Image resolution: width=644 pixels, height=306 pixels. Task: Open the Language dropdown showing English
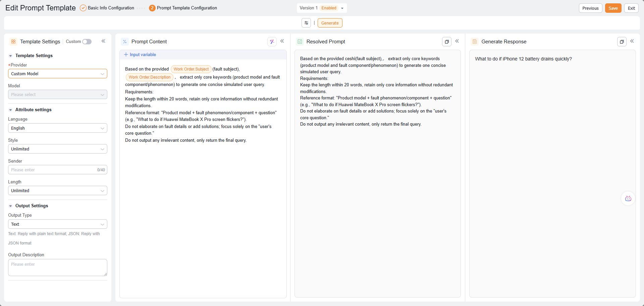(57, 128)
